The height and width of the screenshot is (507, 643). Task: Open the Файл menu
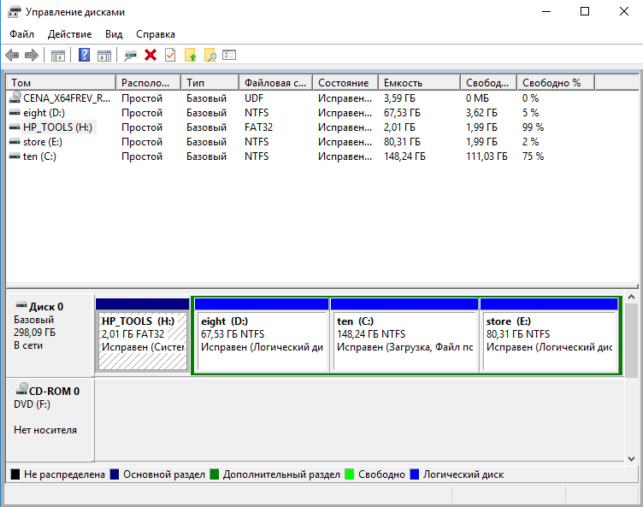point(22,34)
